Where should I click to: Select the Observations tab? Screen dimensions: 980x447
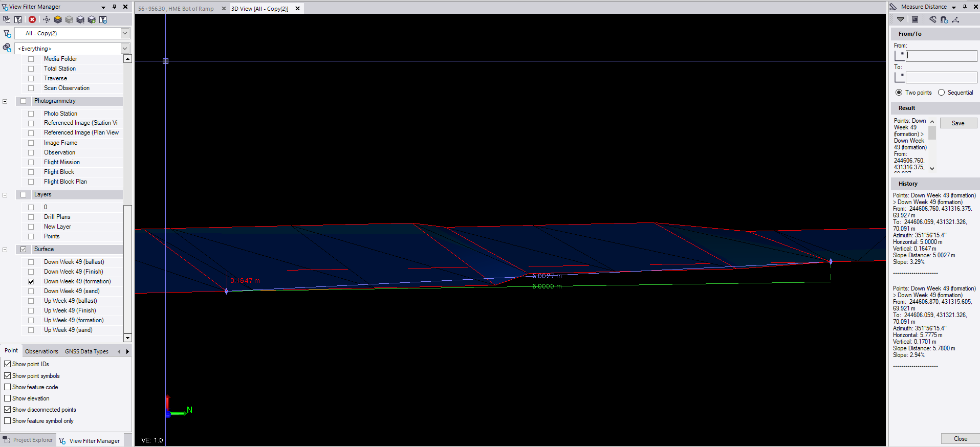(x=41, y=351)
